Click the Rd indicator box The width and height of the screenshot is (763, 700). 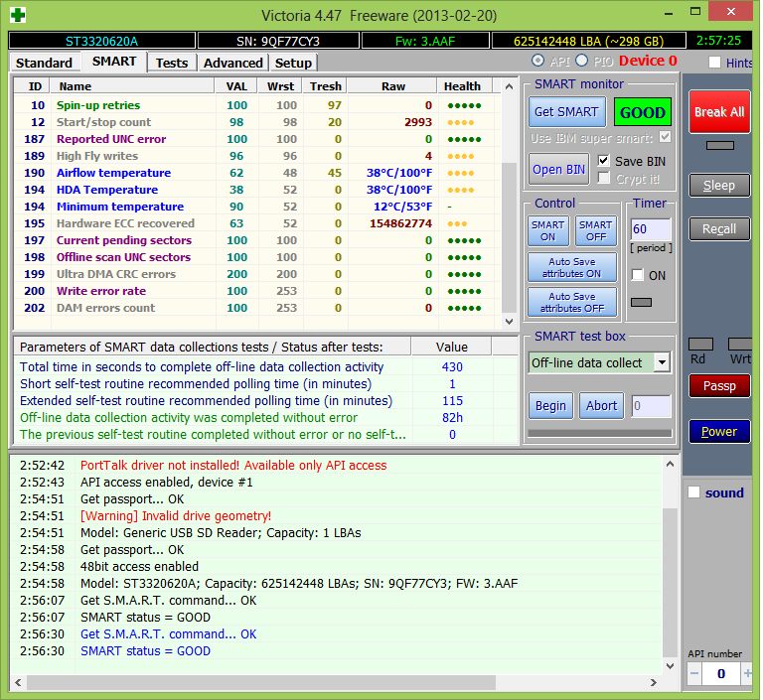[x=700, y=345]
